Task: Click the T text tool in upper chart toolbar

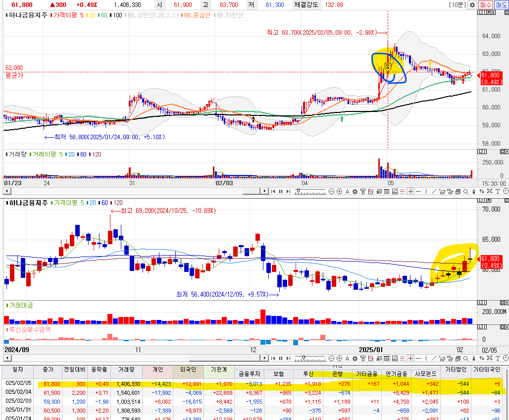Action: tap(498, 192)
